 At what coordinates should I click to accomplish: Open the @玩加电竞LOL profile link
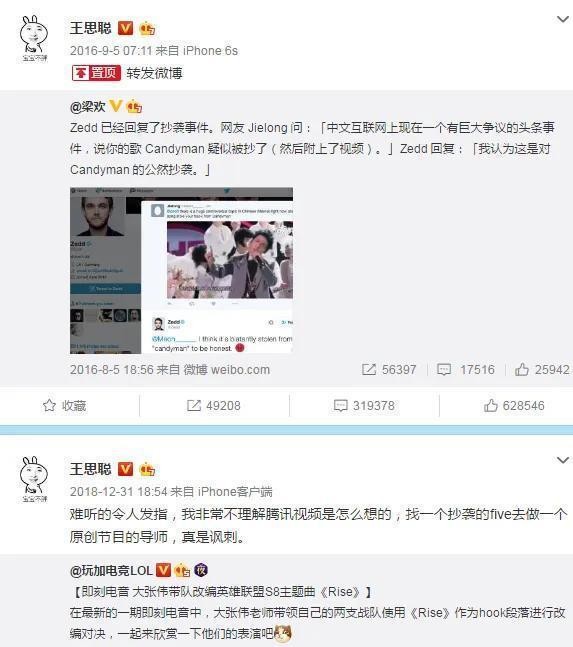click(111, 570)
